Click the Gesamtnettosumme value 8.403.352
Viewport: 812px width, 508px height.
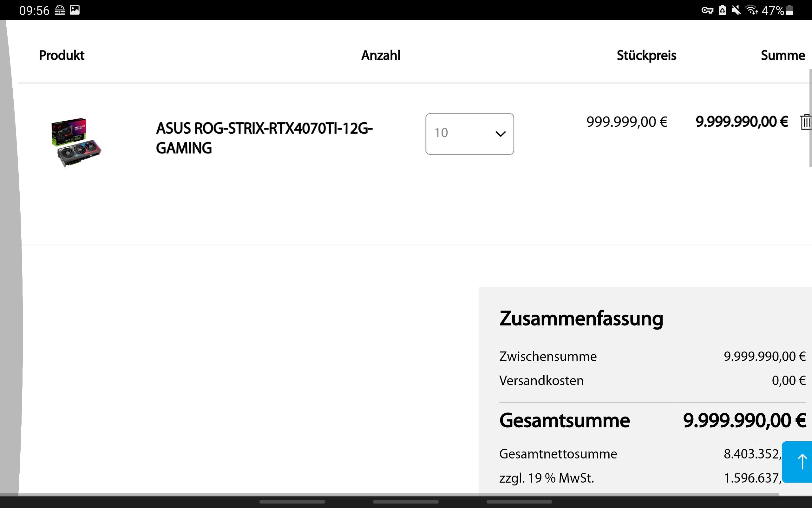pyautogui.click(x=753, y=454)
